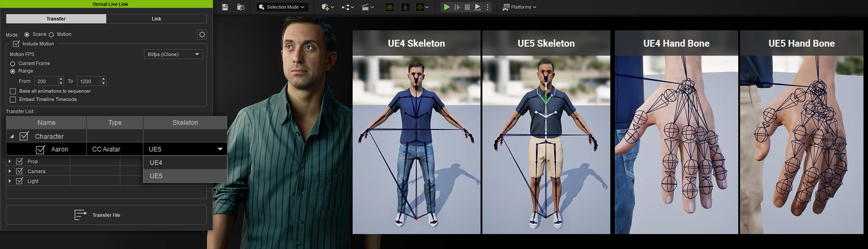Click the Skeleton column header

[x=185, y=123]
